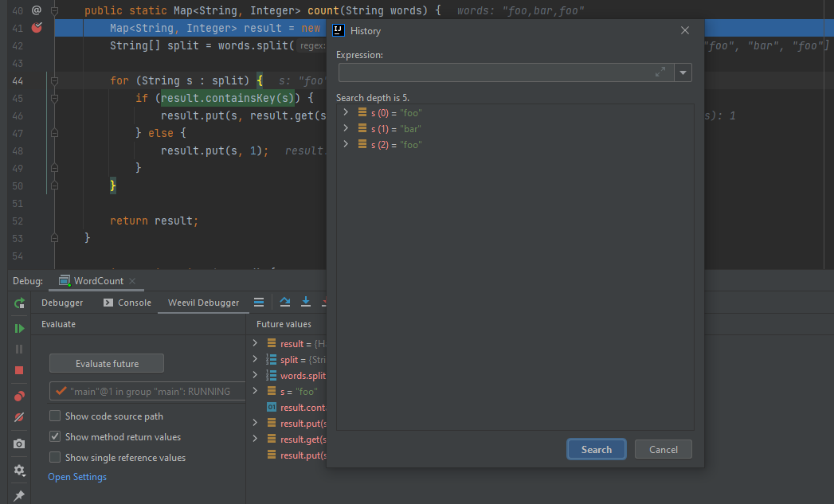Viewport: 834px width, 504px height.
Task: Open the expression history dropdown
Action: 683,72
